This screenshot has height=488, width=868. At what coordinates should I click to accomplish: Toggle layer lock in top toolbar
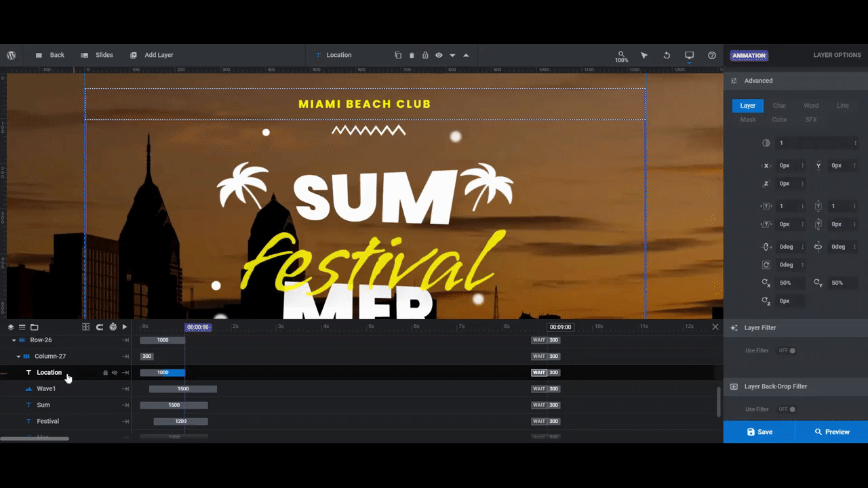[425, 55]
